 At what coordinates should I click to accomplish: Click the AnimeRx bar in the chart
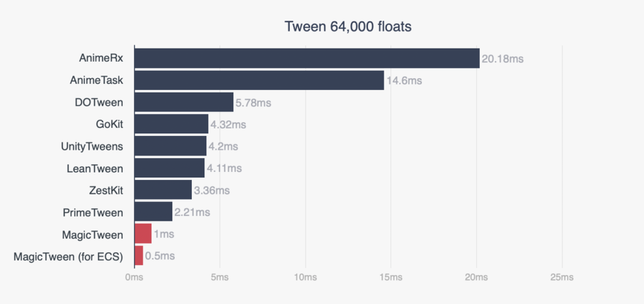click(x=306, y=59)
